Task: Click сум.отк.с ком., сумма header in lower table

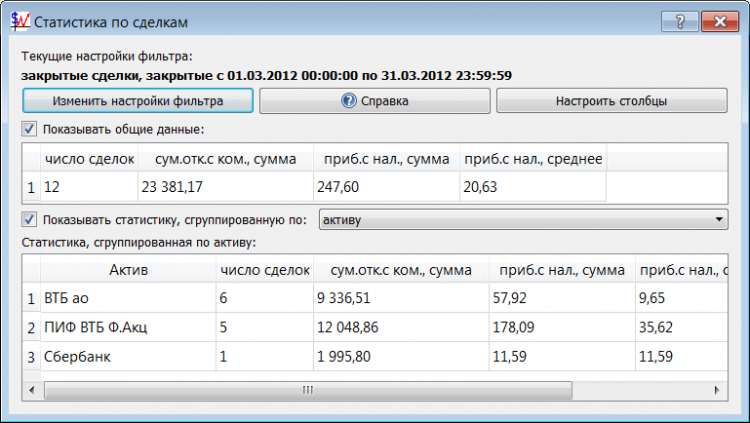Action: pyautogui.click(x=401, y=270)
